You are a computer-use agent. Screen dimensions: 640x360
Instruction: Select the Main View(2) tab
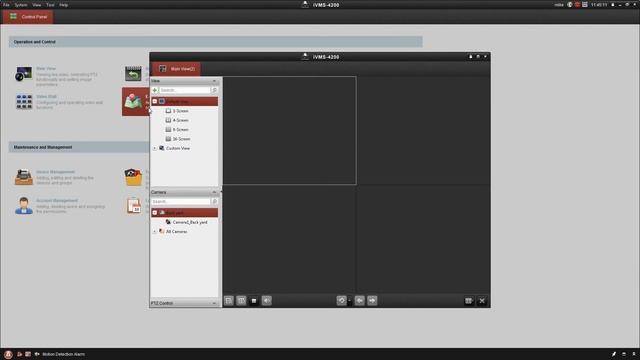pyautogui.click(x=176, y=69)
